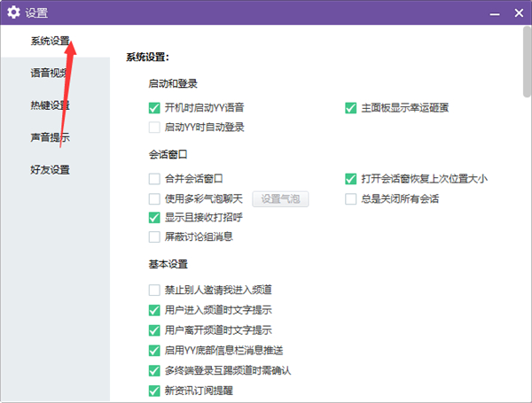Enable 屏蔽讨论组消息 checkbox
Viewport: 532px width, 403px height.
155,236
